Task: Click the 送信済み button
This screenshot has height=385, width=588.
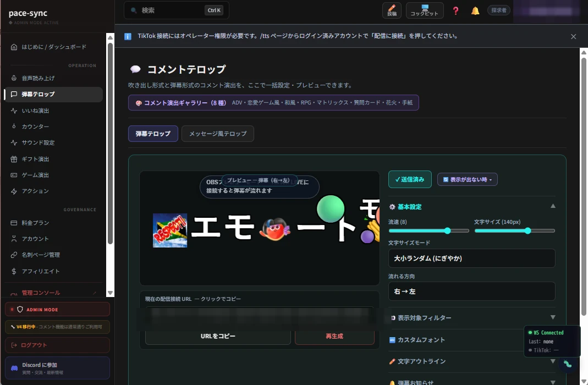Action: [410, 179]
